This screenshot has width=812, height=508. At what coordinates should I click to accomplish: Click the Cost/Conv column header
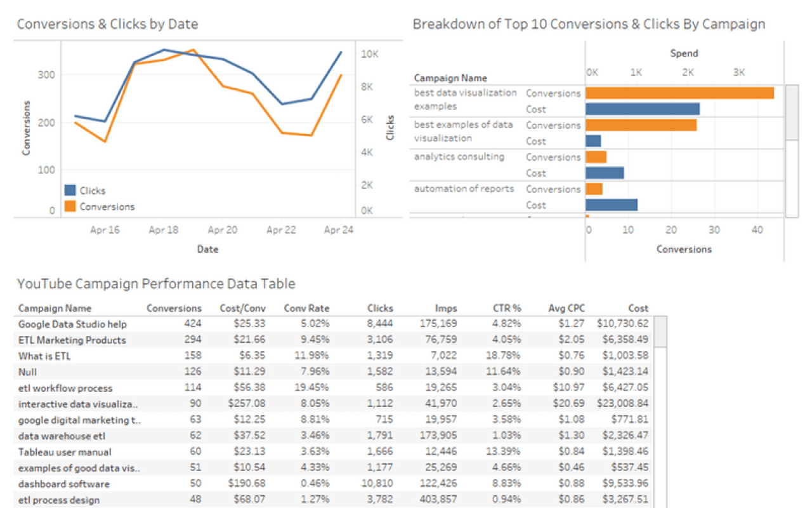[x=244, y=308]
